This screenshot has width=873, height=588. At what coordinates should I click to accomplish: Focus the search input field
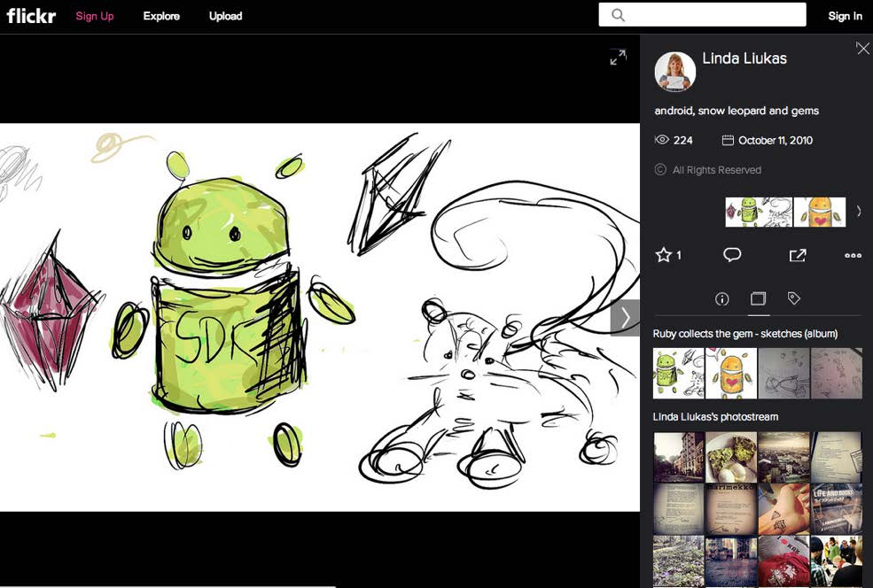pyautogui.click(x=702, y=14)
